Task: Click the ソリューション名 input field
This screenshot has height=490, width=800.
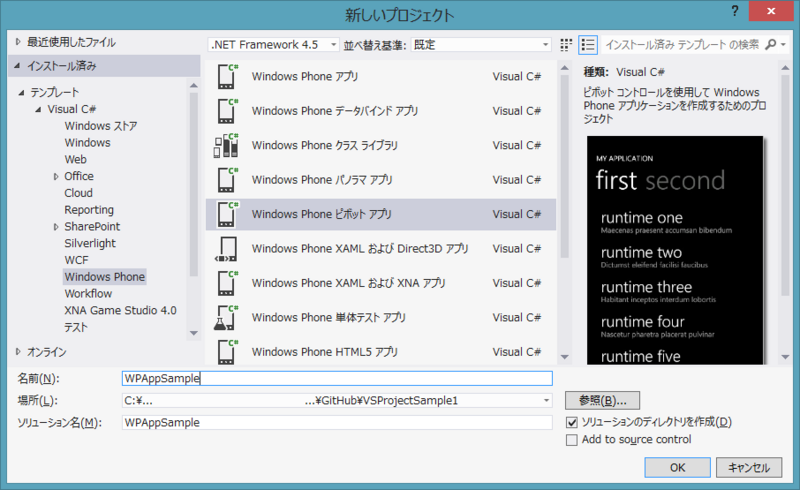Action: pos(337,423)
